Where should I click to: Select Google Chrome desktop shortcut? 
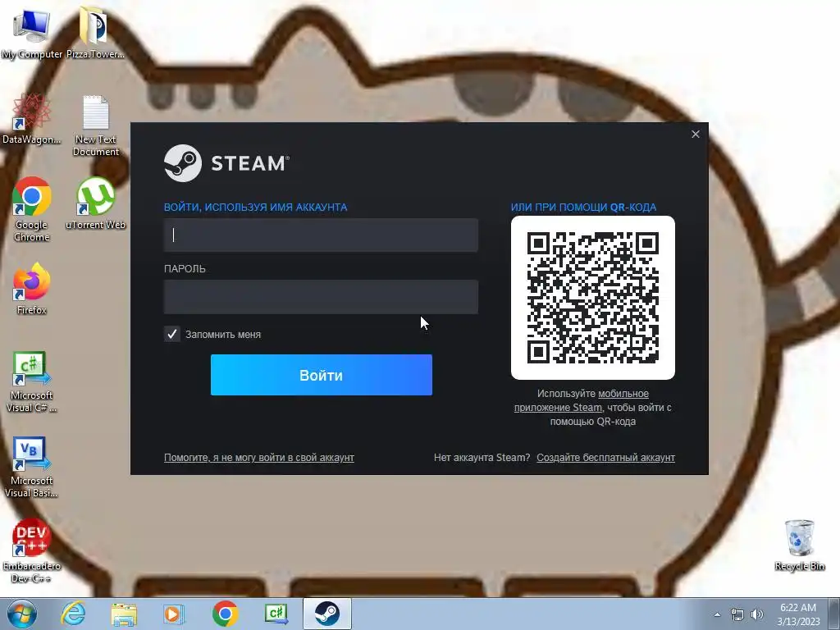[x=32, y=208]
